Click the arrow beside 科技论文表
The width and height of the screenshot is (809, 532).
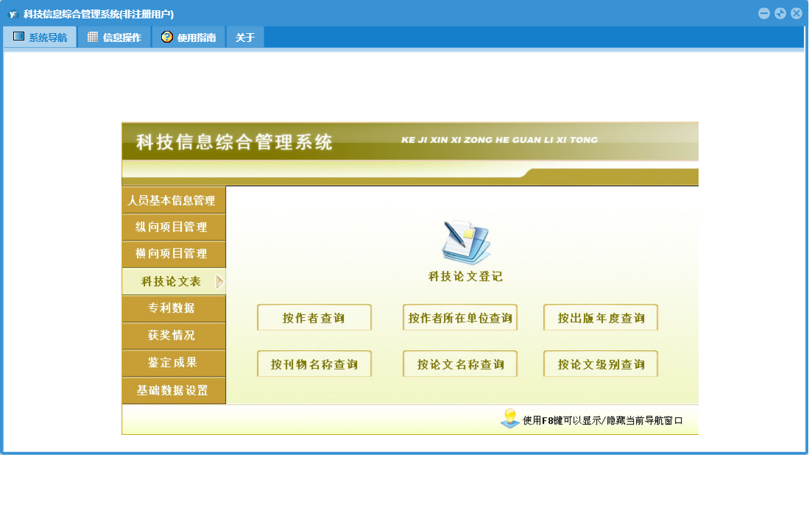[x=220, y=282]
